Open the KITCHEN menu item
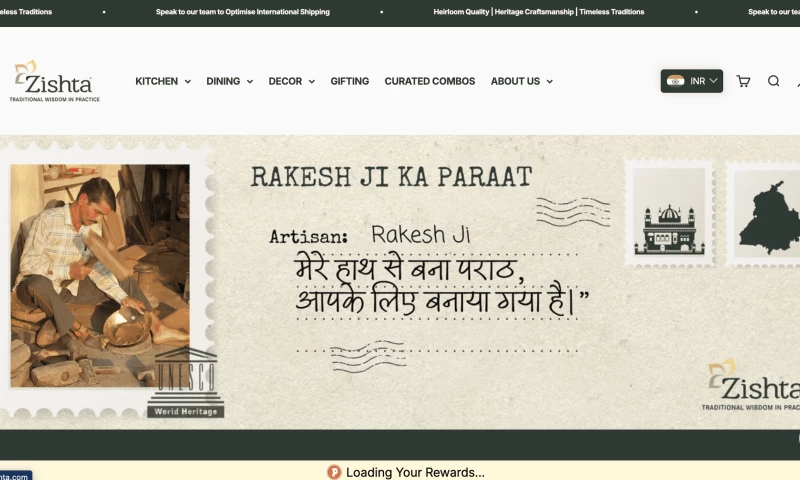 click(x=157, y=81)
